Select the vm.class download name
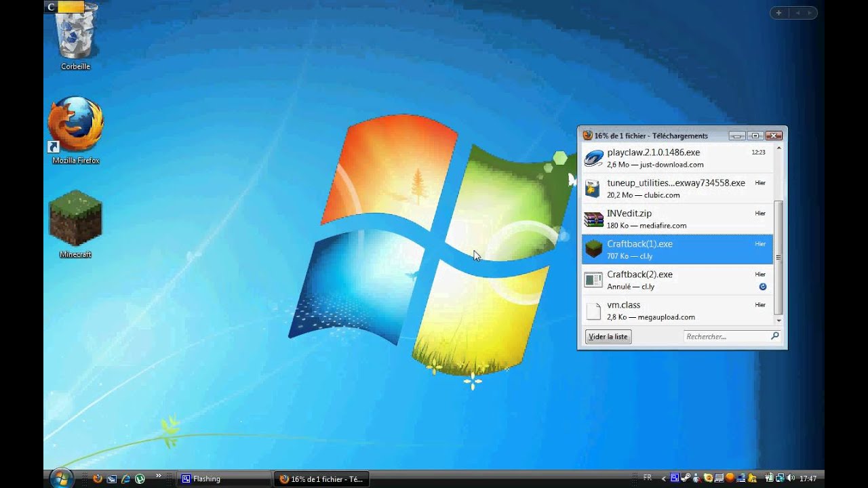868x488 pixels. point(624,305)
